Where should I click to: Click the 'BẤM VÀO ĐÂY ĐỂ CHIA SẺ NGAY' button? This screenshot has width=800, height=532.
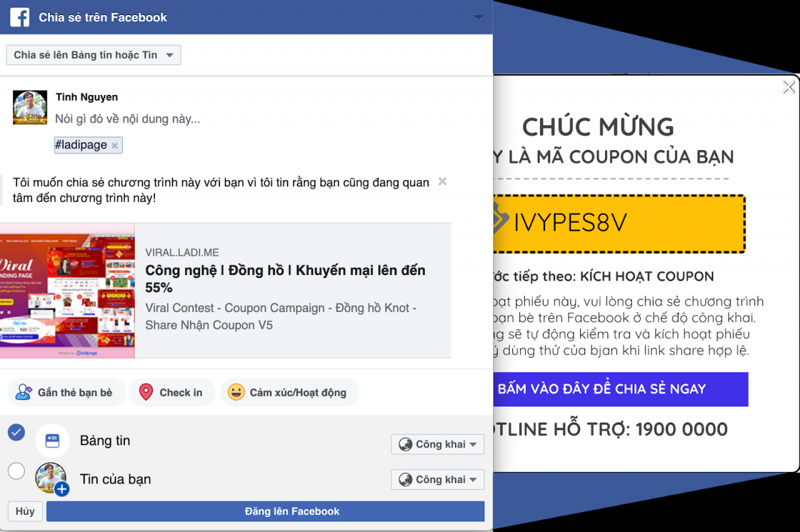[621, 389]
